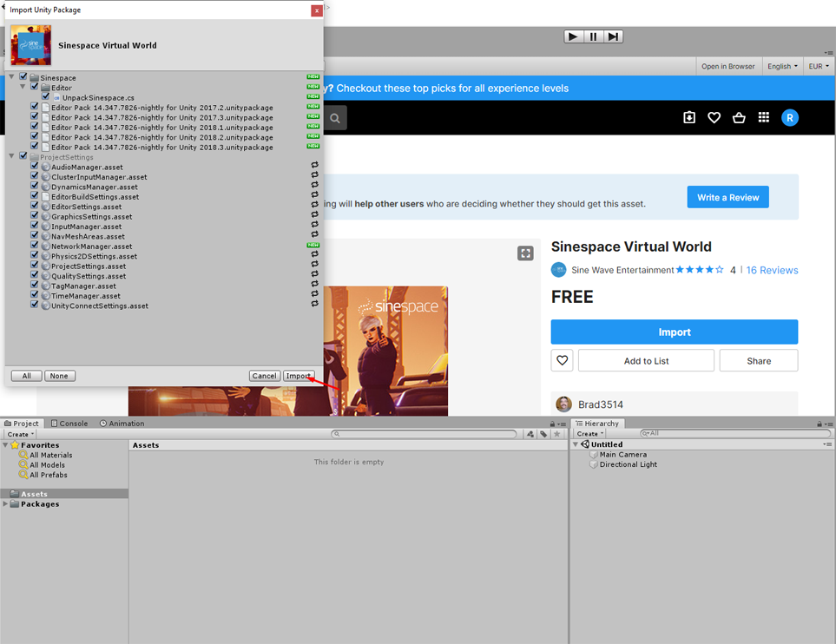
Task: Open the wishlist heart icon in header
Action: point(714,117)
